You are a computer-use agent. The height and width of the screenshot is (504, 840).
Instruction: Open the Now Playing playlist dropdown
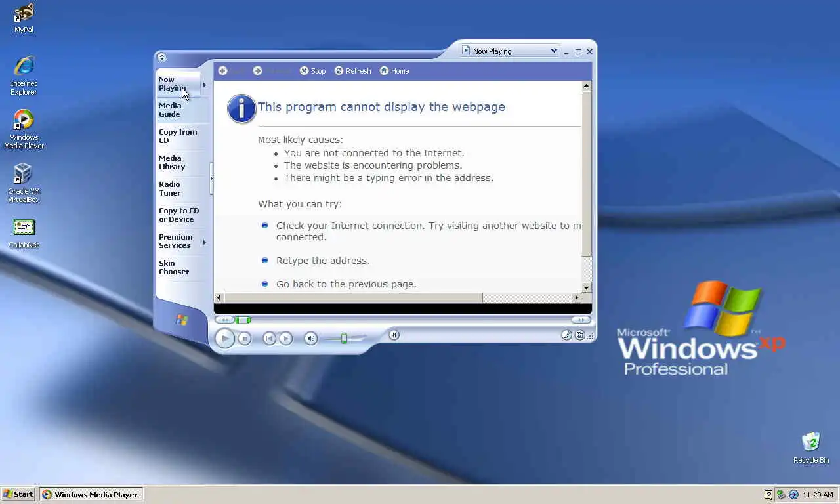click(x=509, y=51)
